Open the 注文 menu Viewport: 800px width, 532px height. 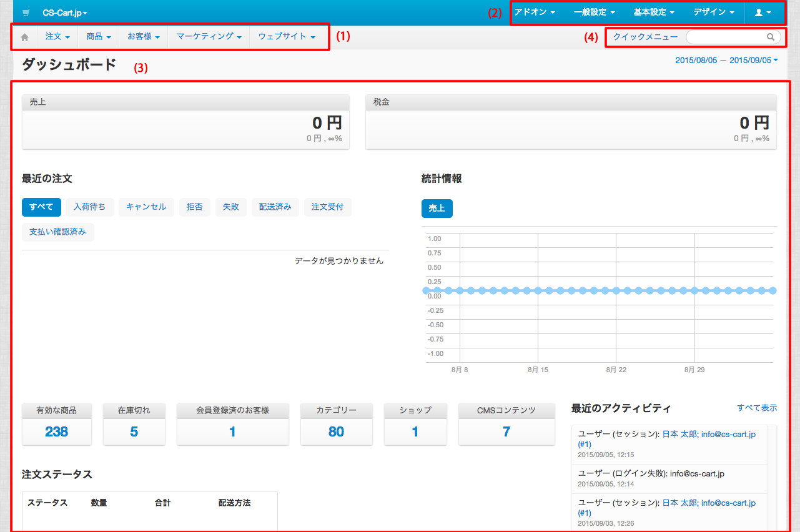tap(57, 37)
